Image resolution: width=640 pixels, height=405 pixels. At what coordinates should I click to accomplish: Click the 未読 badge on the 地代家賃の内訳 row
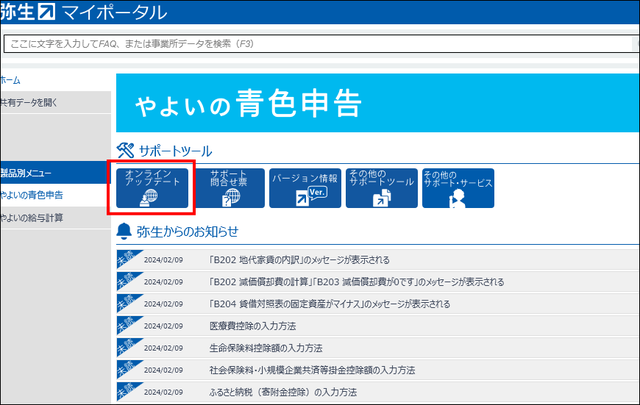(126, 257)
